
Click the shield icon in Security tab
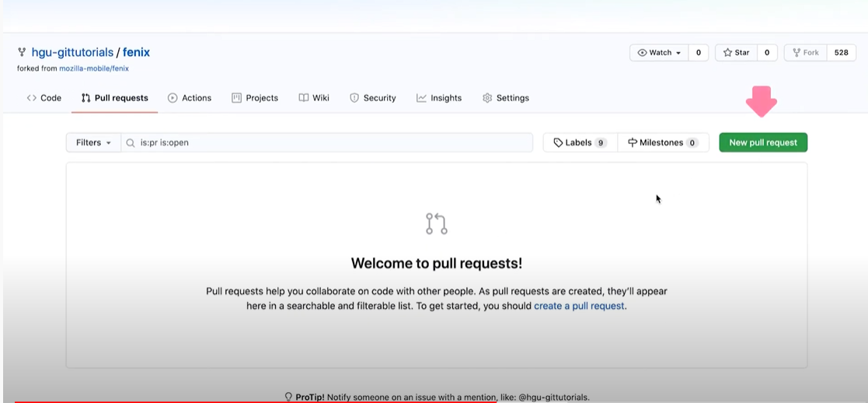[x=354, y=98]
